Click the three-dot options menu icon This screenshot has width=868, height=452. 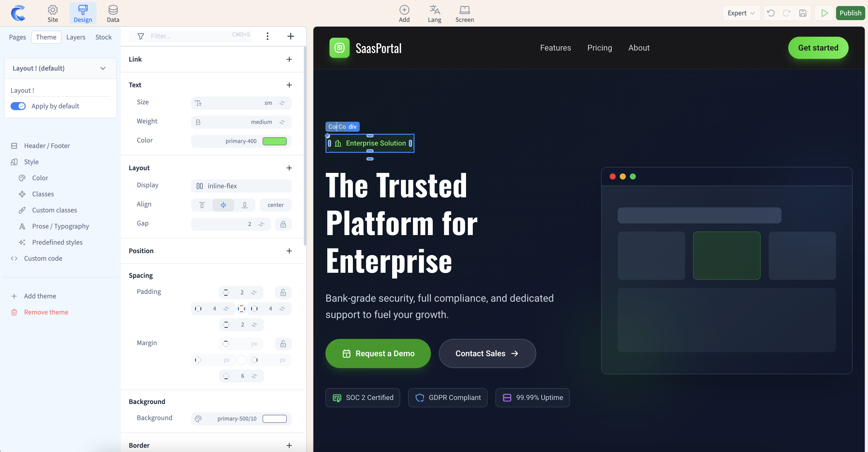coord(268,36)
